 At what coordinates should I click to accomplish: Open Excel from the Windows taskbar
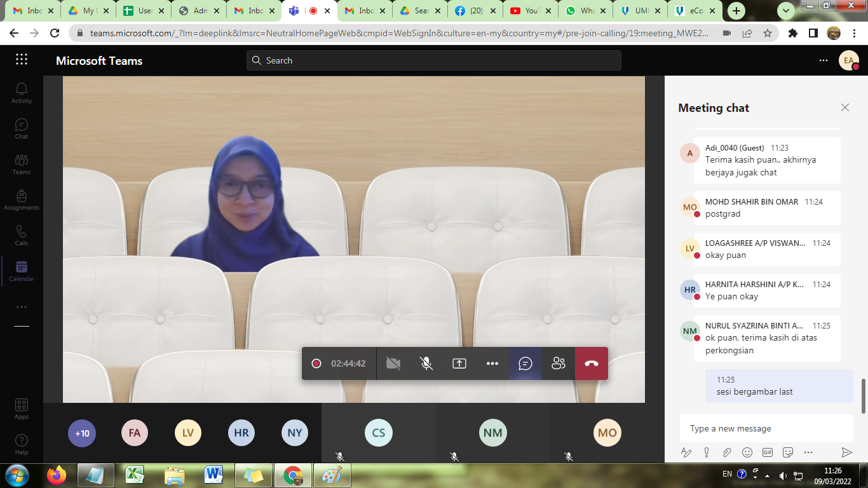[134, 475]
